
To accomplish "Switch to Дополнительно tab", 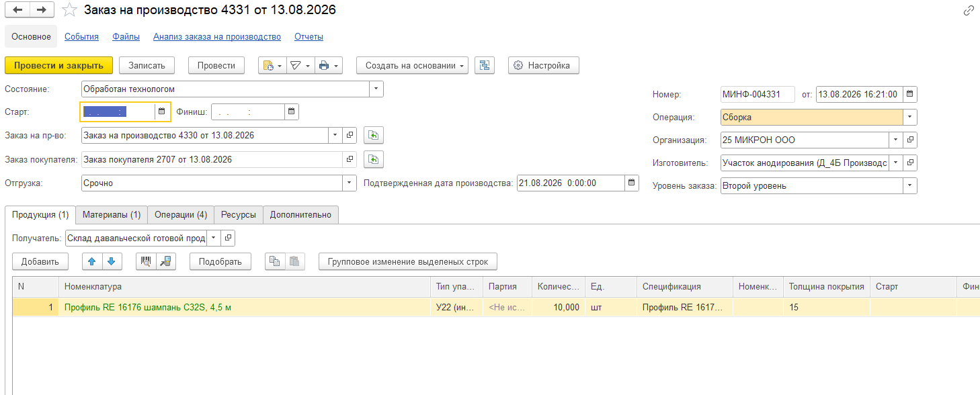I will [300, 214].
